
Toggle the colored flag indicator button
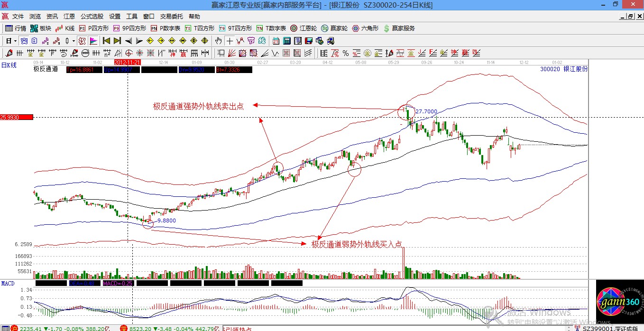pos(93,41)
